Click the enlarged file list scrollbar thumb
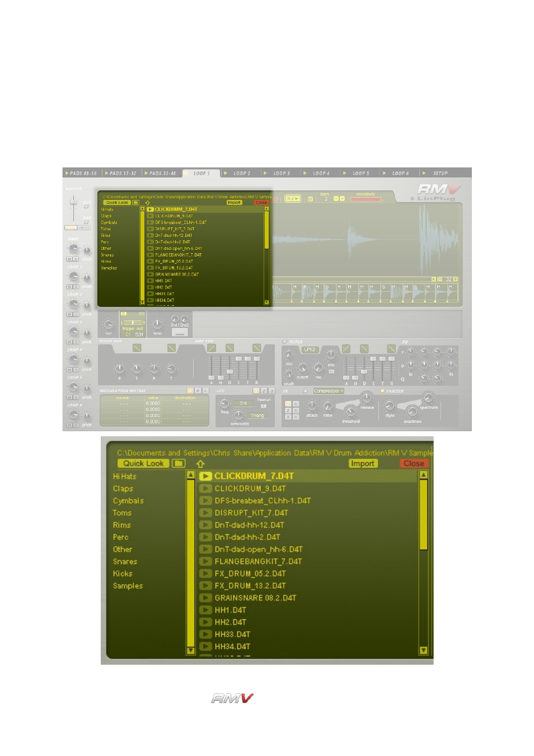The height and width of the screenshot is (756, 534). click(x=424, y=514)
